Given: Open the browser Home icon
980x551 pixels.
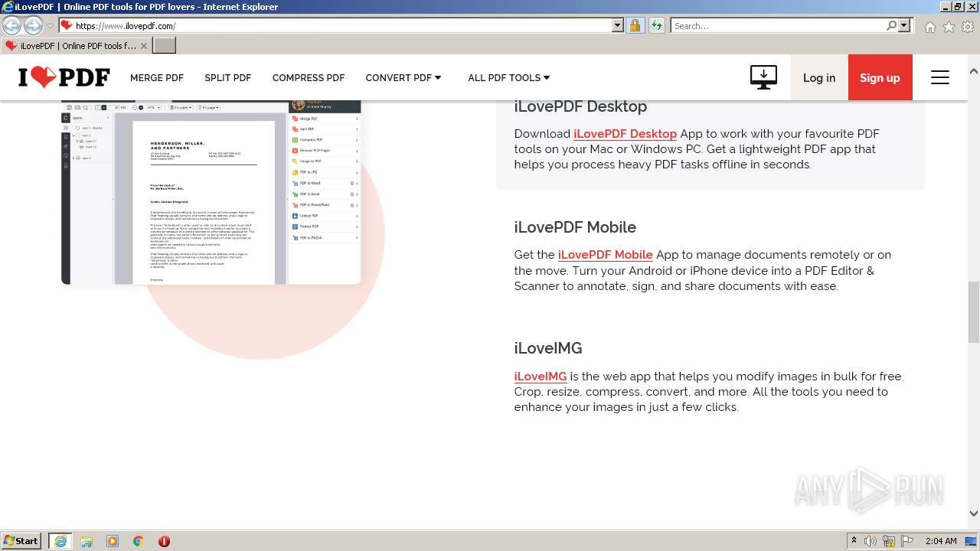Looking at the screenshot, I should 929,27.
